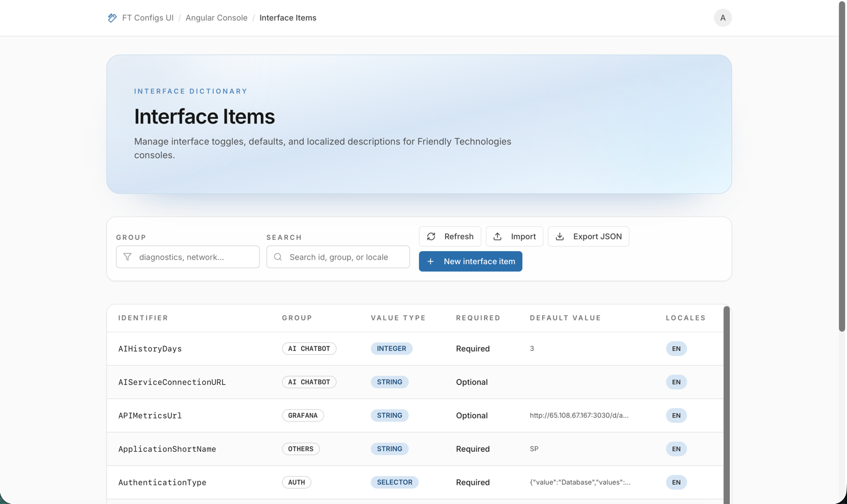Select the Interface Items breadcrumb

(288, 18)
